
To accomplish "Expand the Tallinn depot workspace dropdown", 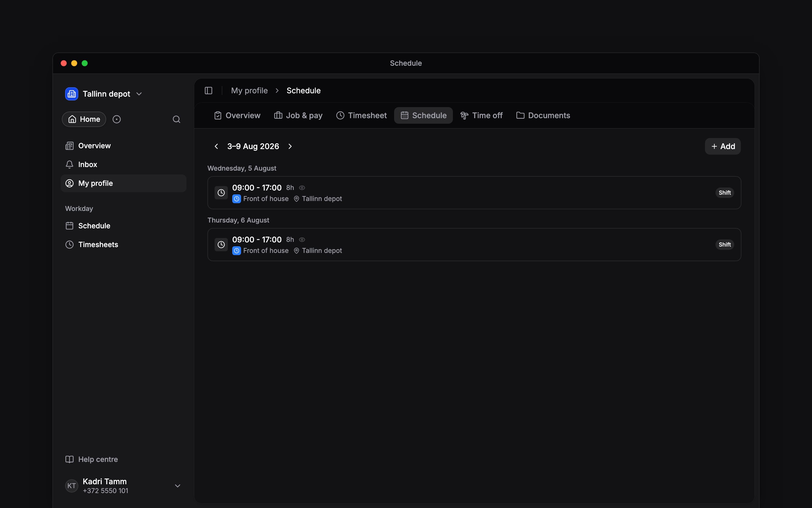I will click(x=139, y=94).
